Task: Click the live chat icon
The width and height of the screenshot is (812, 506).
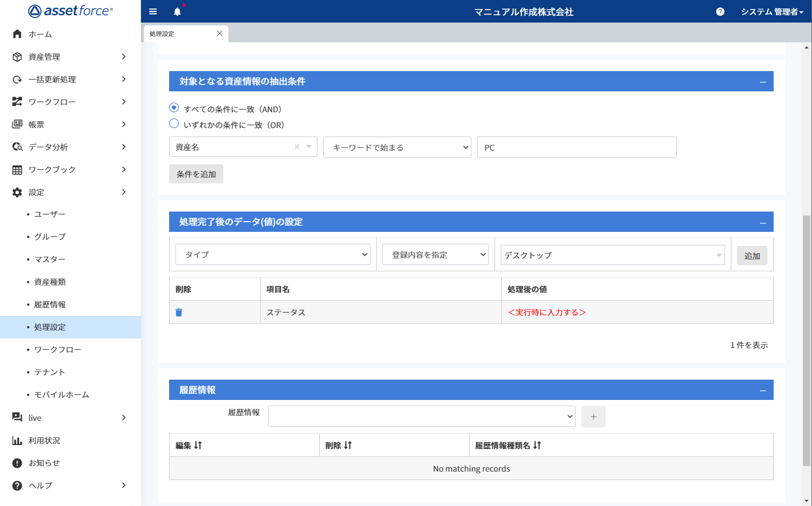Action: tap(17, 417)
